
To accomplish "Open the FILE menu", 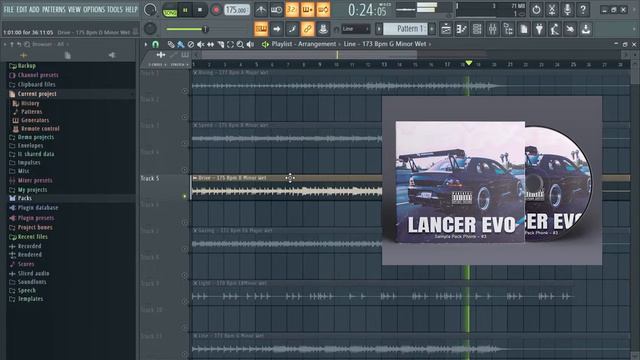I will [8, 9].
